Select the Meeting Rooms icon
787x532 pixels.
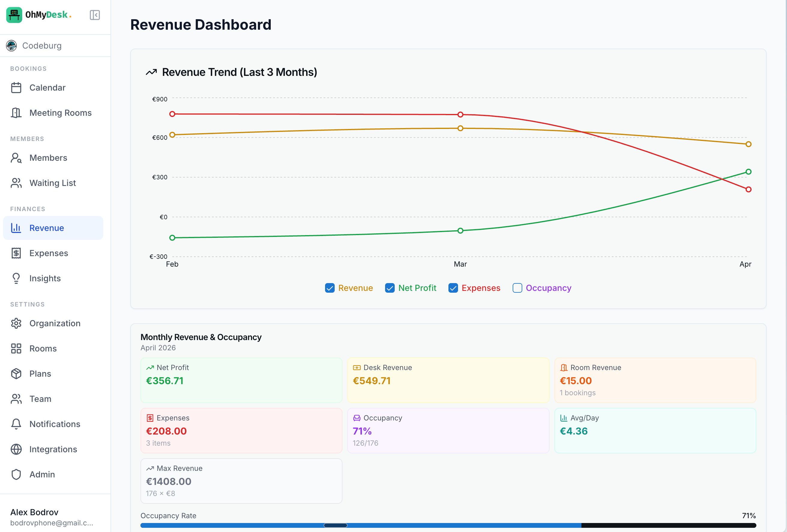point(16,113)
